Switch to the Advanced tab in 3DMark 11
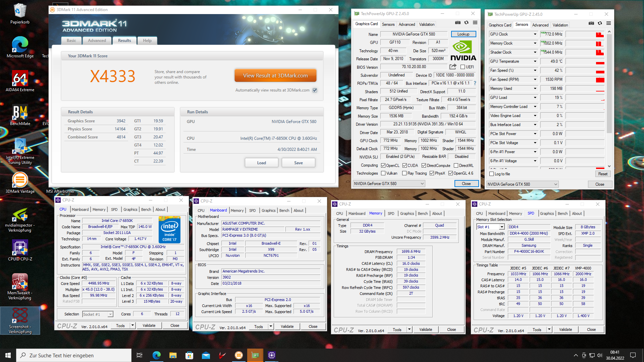644x362 pixels. 97,41
